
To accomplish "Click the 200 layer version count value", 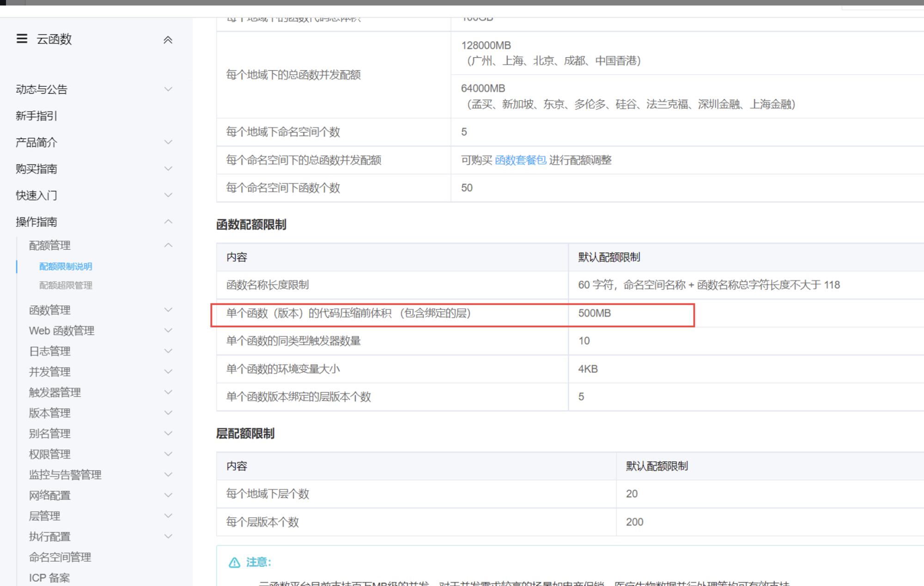I will point(635,522).
